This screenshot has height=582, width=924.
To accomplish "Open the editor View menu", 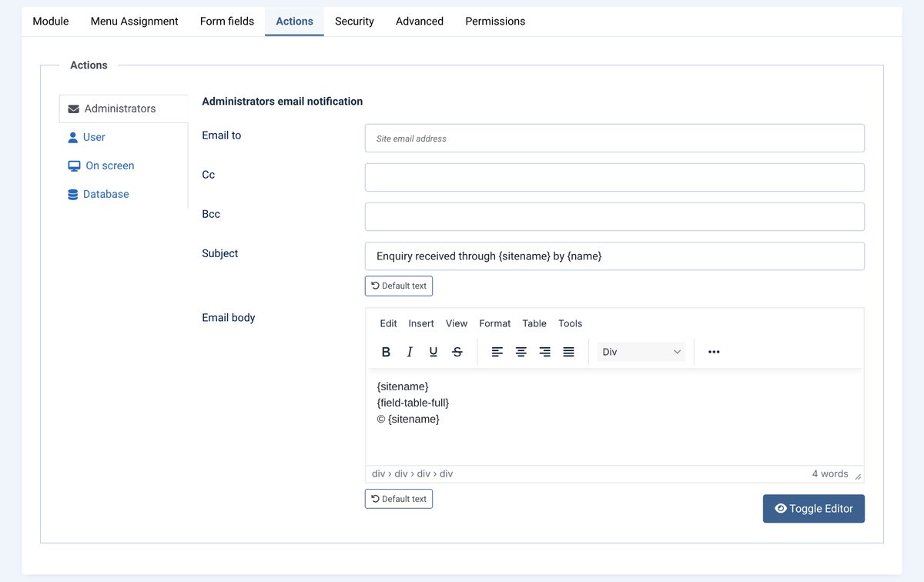I will coord(457,323).
